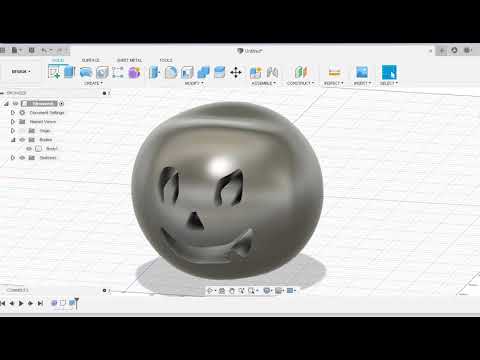Viewport: 480px width, 360px height.
Task: Open the Rectangular Pattern tool
Action: pos(118,72)
